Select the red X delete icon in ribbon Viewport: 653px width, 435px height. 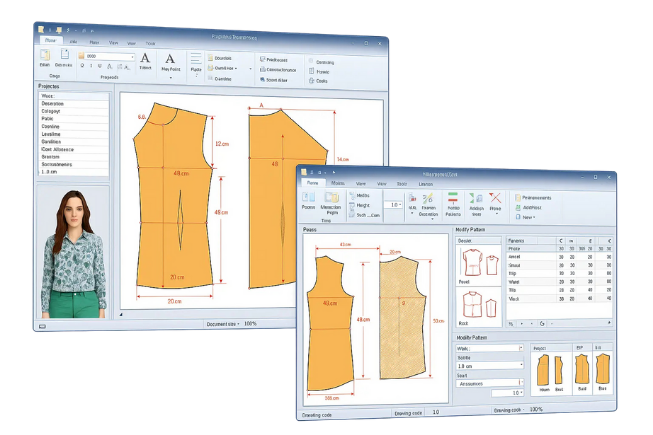[496, 199]
